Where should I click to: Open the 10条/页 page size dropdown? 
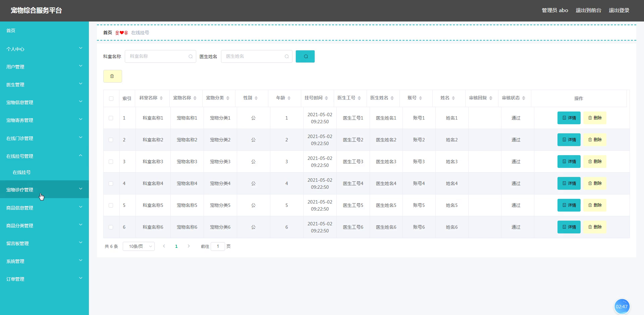139,246
